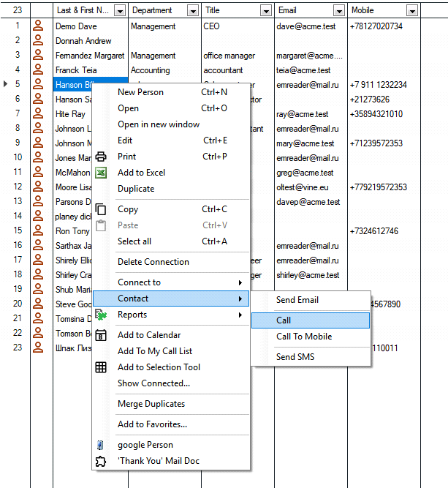Click person icon in row 23
Image resolution: width=448 pixels, height=488 pixels.
pos(38,348)
